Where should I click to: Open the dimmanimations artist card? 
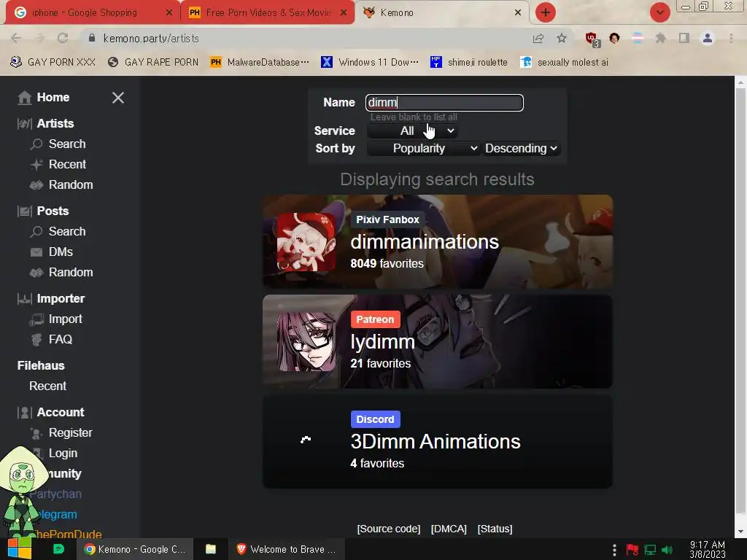coord(438,241)
